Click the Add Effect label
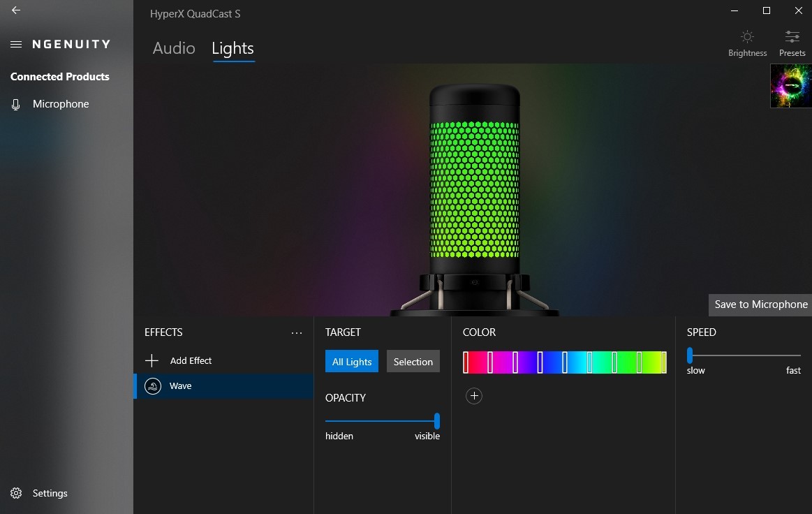Image resolution: width=812 pixels, height=514 pixels. coord(191,360)
